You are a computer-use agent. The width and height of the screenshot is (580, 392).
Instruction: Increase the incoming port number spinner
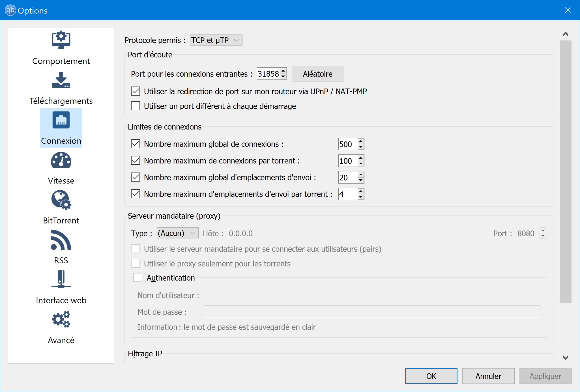pos(283,71)
